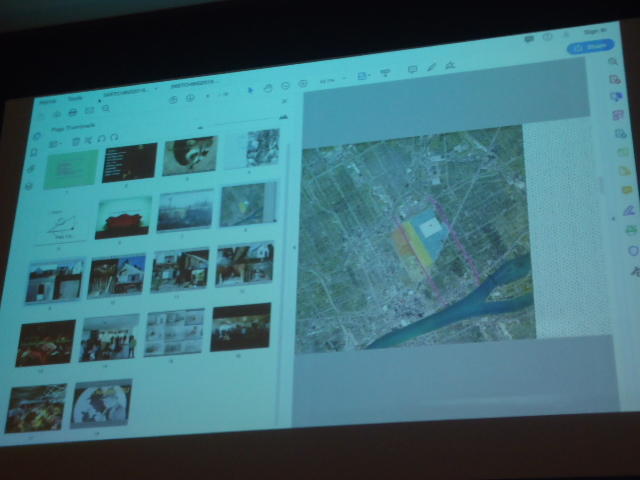Viewport: 640px width, 480px height.
Task: Click the highlighted area on aerial map
Action: click(420, 237)
